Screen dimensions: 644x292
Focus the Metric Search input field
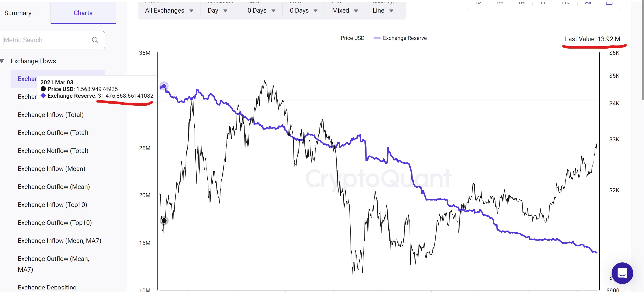(x=46, y=40)
